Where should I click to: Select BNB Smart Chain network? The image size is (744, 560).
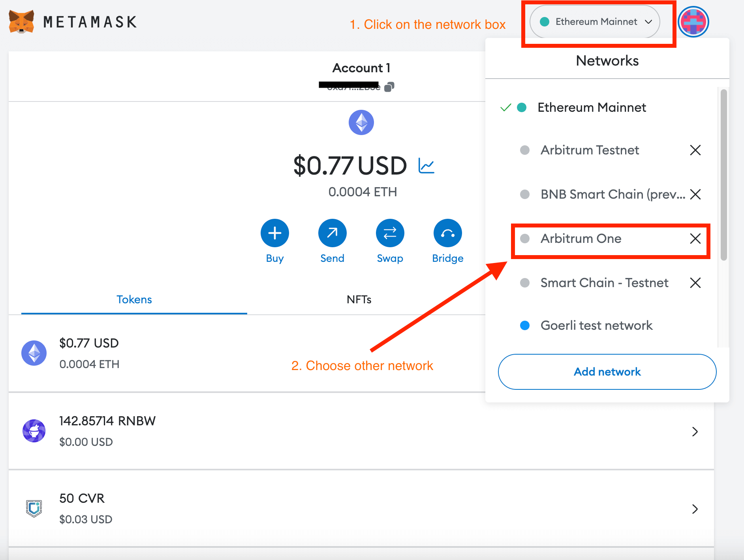[613, 194]
